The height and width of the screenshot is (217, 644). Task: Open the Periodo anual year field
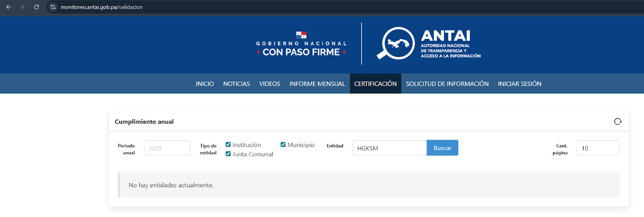[x=167, y=148]
